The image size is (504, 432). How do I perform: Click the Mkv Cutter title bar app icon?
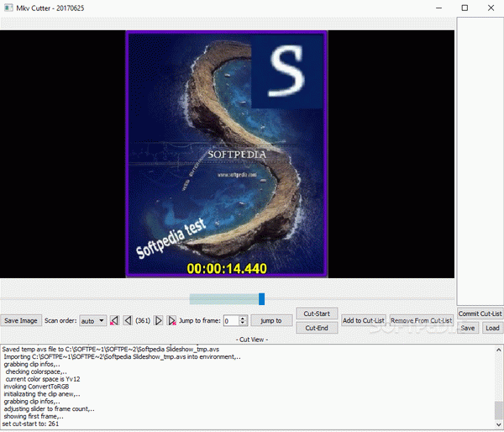coord(8,8)
